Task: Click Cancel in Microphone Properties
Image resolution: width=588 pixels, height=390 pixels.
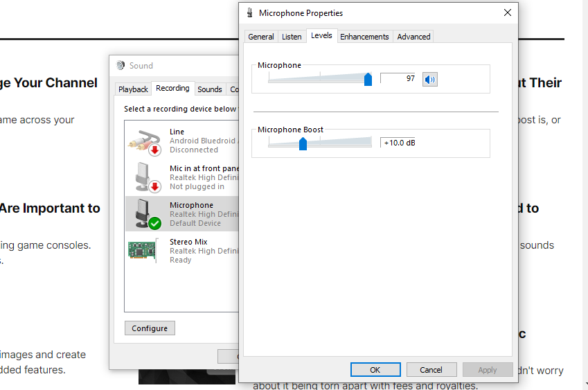Action: [431, 370]
